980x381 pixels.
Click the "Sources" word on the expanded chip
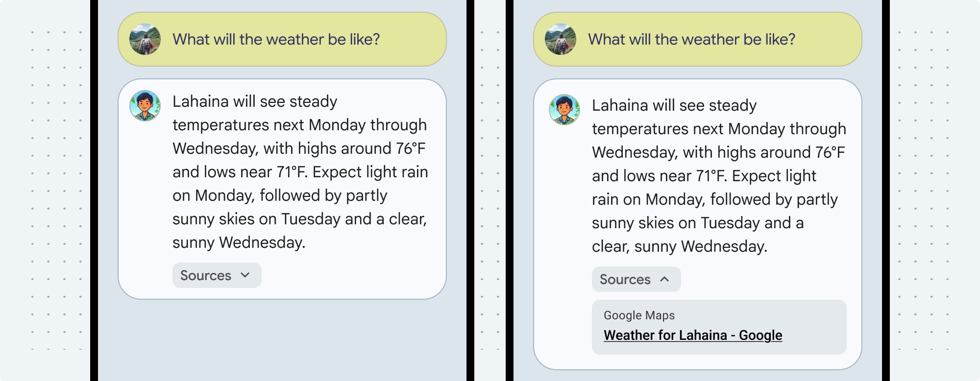coord(625,279)
